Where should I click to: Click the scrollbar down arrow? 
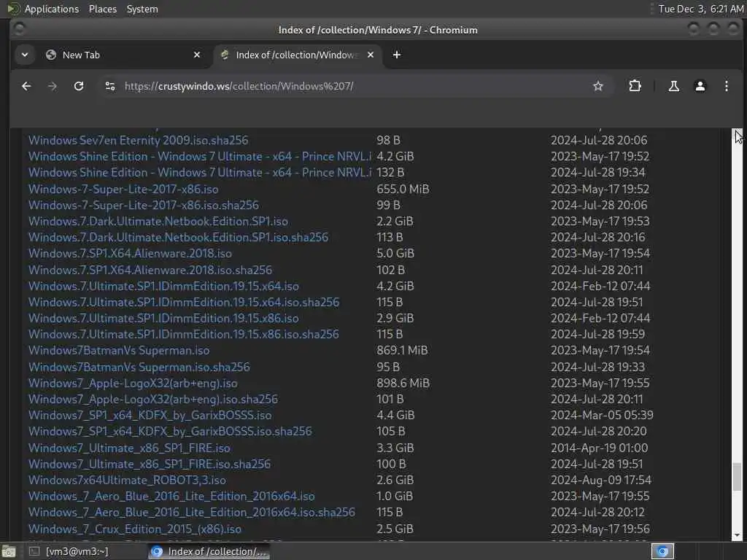tap(737, 535)
